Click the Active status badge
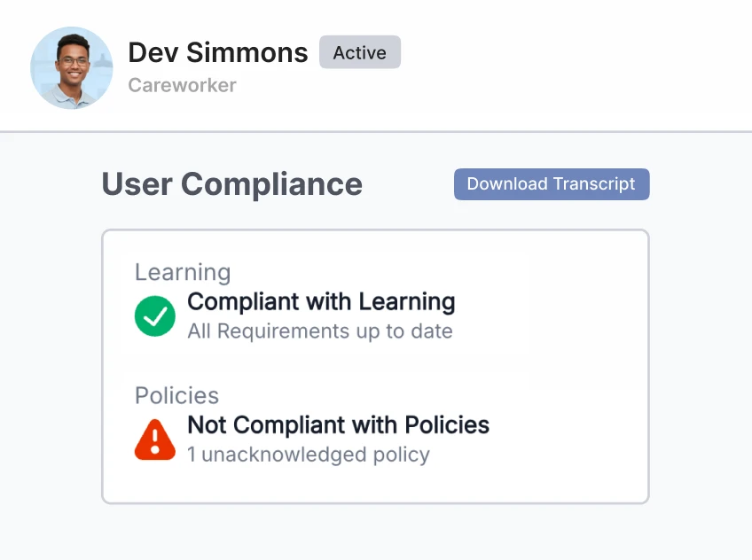This screenshot has height=560, width=752. point(360,52)
